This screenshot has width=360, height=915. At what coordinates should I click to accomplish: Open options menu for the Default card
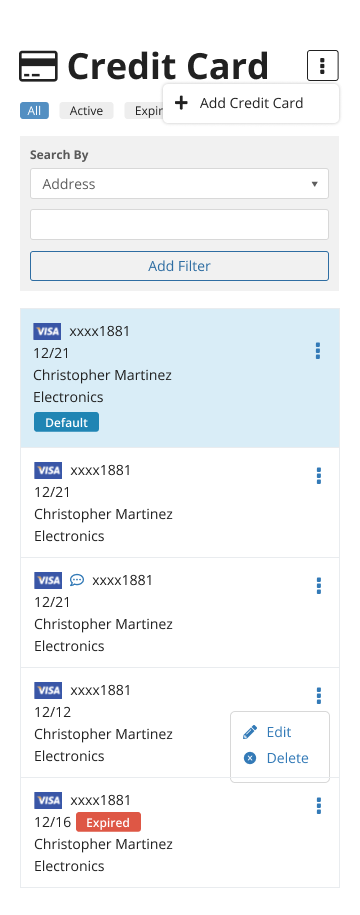(x=318, y=351)
